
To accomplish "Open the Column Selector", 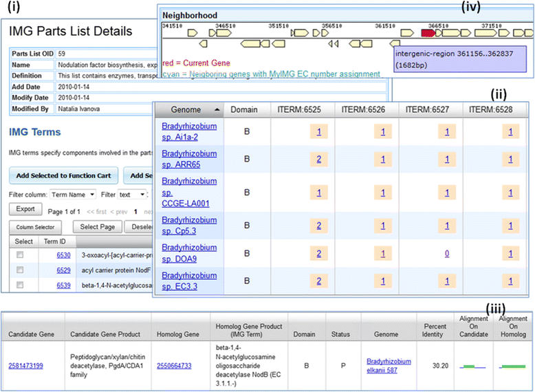I will click(x=35, y=227).
